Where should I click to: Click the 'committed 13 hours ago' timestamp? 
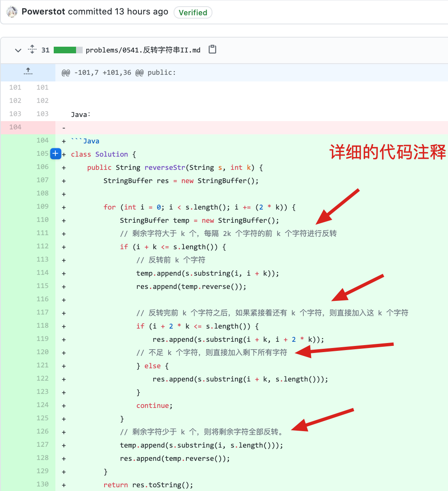pos(118,12)
